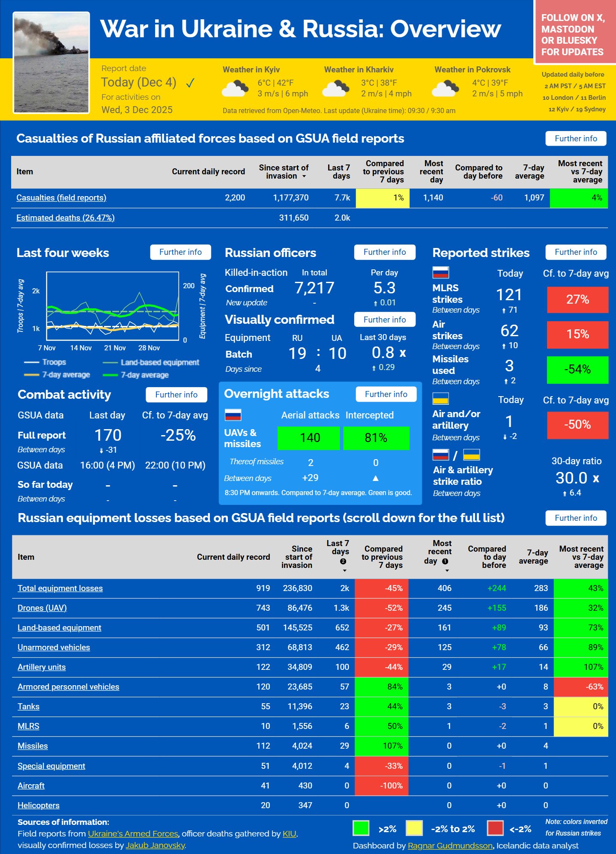Viewport: 616px width, 854px height.
Task: Follow the Jakub Janovsky source link
Action: coord(155,845)
